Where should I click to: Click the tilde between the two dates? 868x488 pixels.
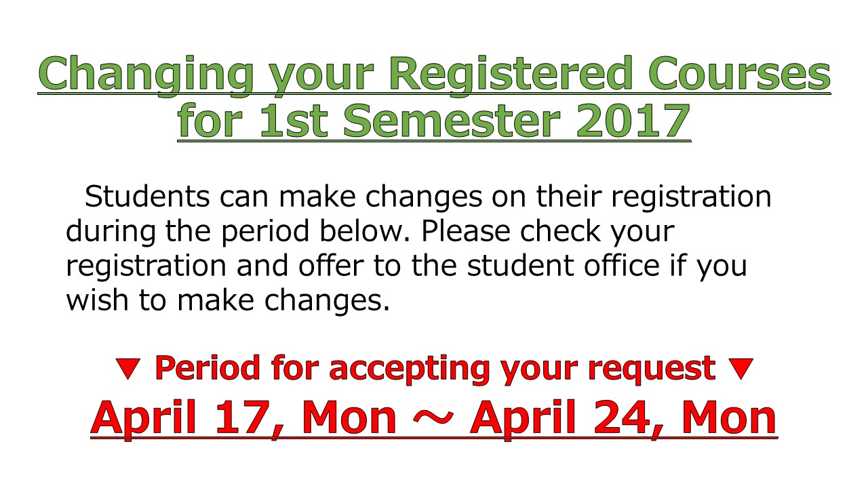433,417
